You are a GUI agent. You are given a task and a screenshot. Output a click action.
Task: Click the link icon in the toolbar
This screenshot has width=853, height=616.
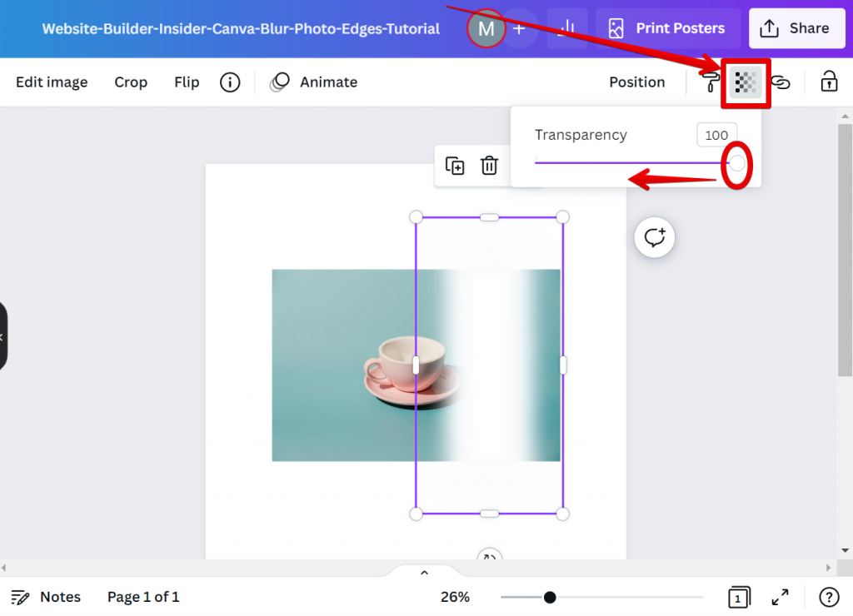click(781, 82)
